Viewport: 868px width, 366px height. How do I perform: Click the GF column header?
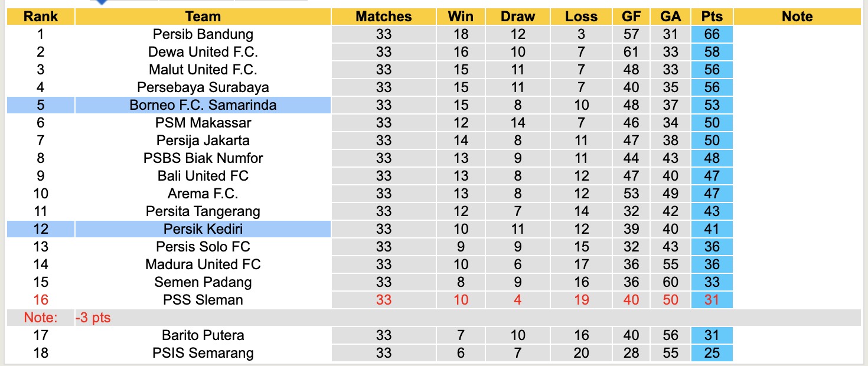coord(631,17)
